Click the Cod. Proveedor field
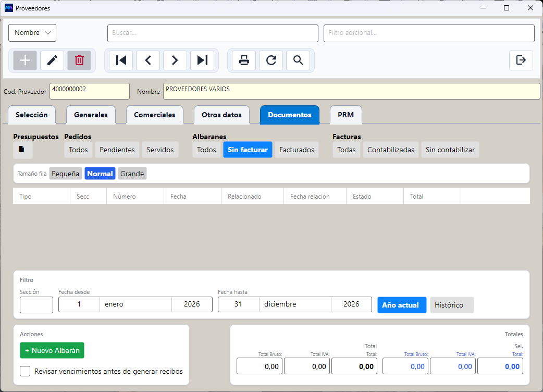543x392 pixels. [90, 91]
